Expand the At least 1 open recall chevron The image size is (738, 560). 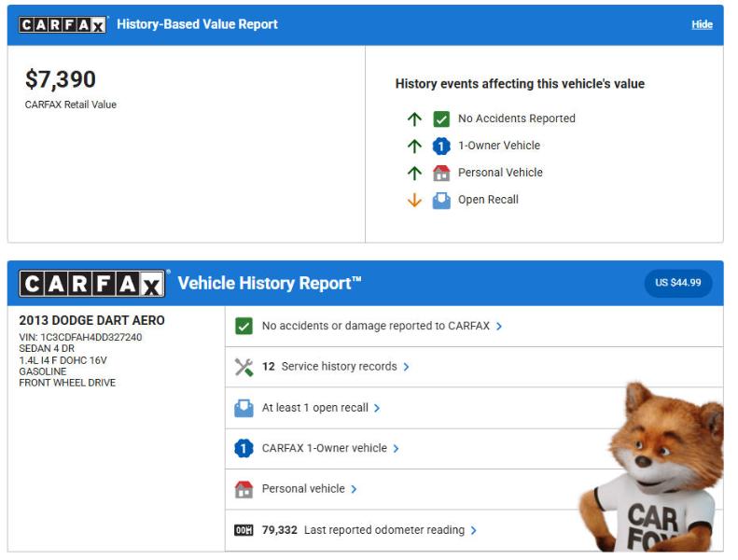(x=377, y=408)
